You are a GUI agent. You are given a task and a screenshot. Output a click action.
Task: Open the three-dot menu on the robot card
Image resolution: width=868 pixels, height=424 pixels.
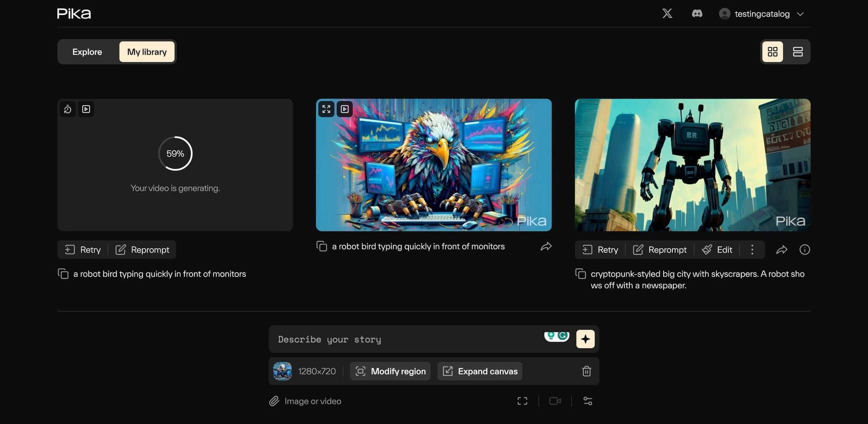tap(752, 250)
